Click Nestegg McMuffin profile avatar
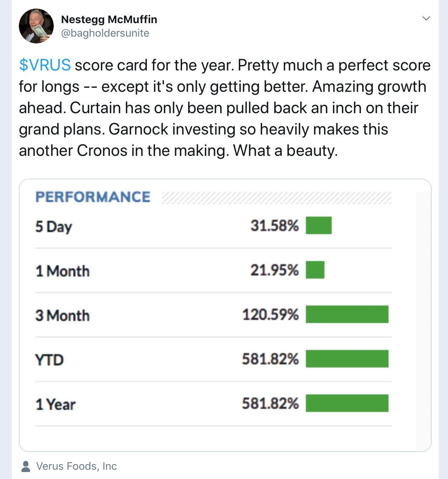448x479 pixels. [36, 26]
